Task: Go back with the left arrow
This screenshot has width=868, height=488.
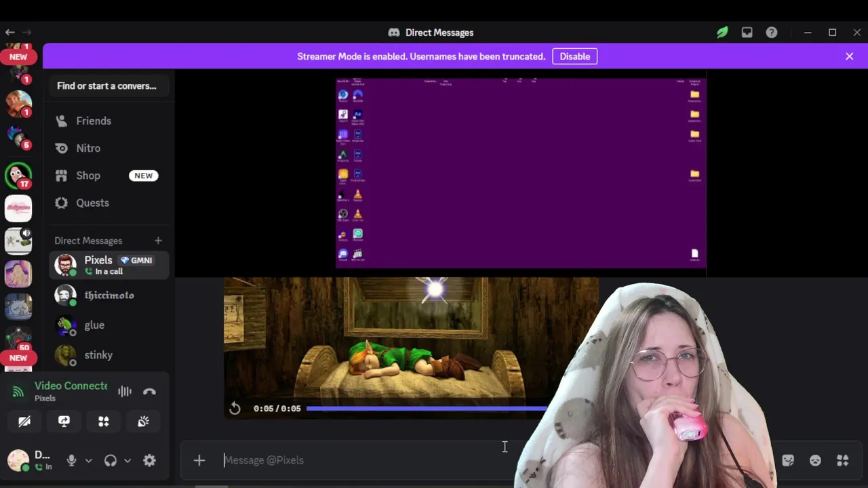Action: [10, 32]
